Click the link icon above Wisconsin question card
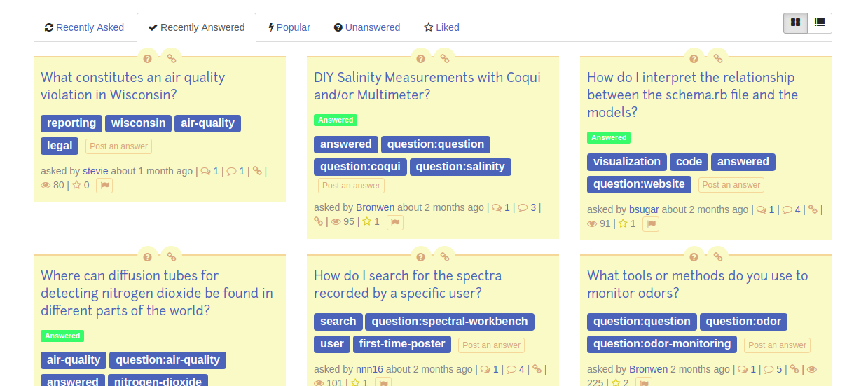This screenshot has width=868, height=386. 171,58
